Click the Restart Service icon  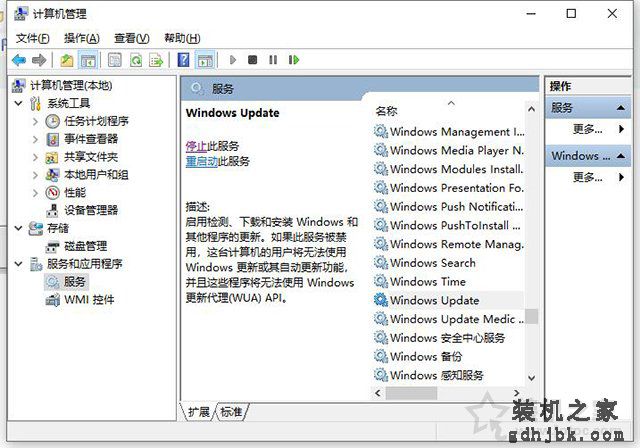click(x=294, y=60)
